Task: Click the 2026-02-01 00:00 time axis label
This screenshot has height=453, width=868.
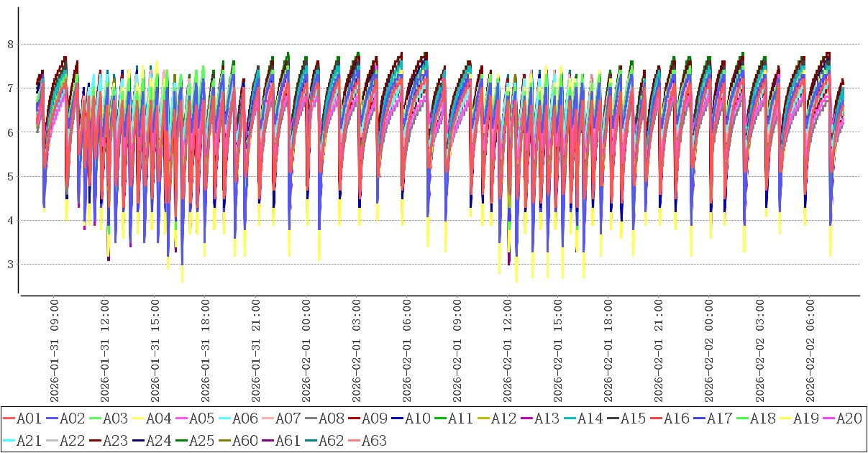Action: (x=307, y=352)
